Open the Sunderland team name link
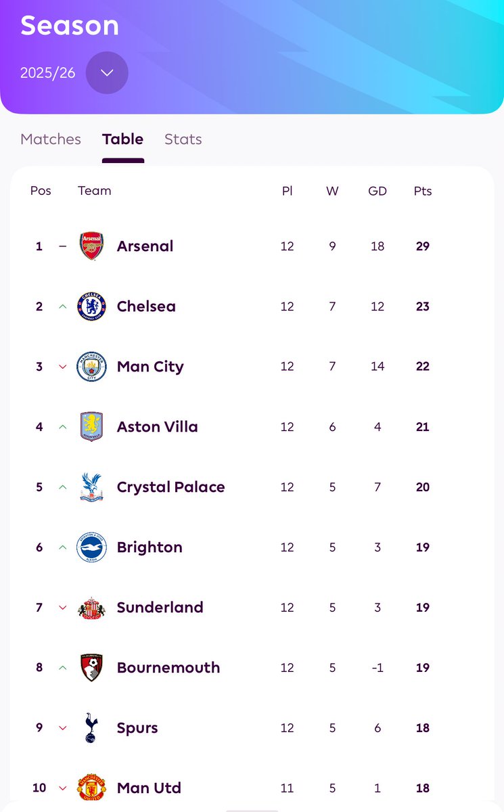This screenshot has width=504, height=812. pos(160,608)
